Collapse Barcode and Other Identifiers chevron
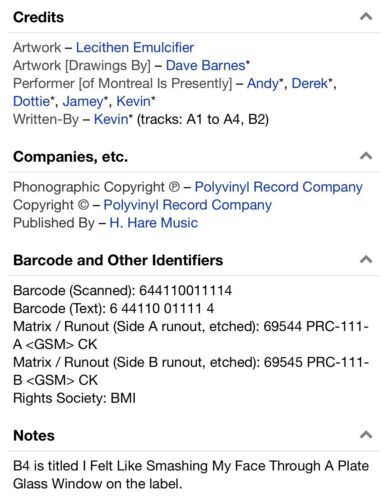 366,259
